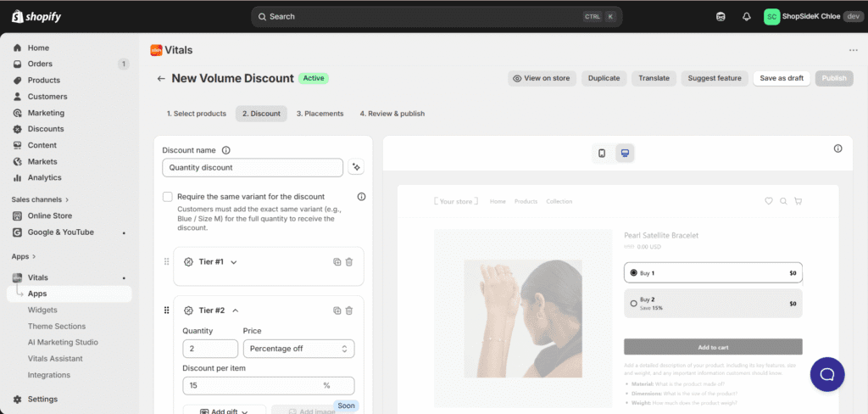Click the info icon next to Discount name
The width and height of the screenshot is (868, 414).
(225, 150)
